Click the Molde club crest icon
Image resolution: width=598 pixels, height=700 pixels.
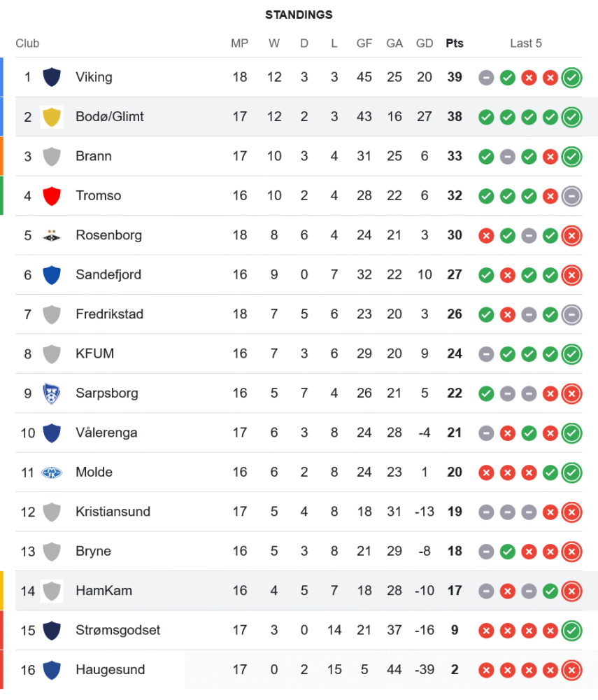[x=52, y=472]
